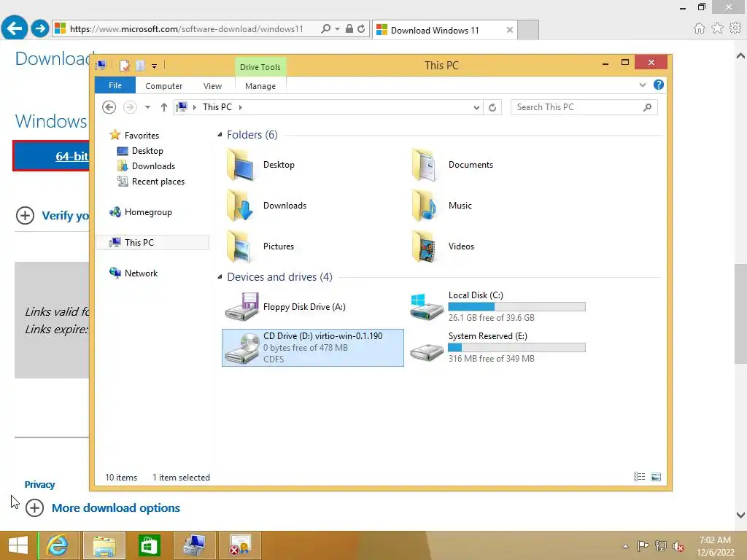The width and height of the screenshot is (747, 560).
Task: Click Explorer back navigation arrow
Action: tap(109, 107)
